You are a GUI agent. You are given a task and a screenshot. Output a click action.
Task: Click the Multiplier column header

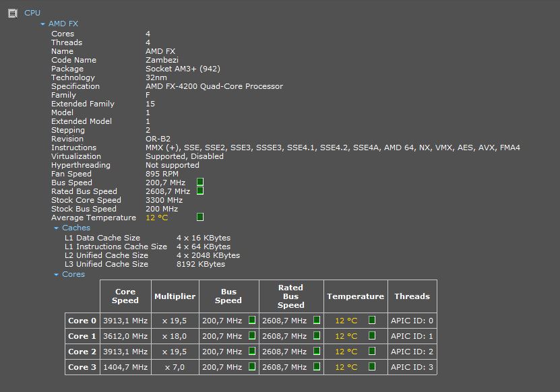(x=175, y=296)
